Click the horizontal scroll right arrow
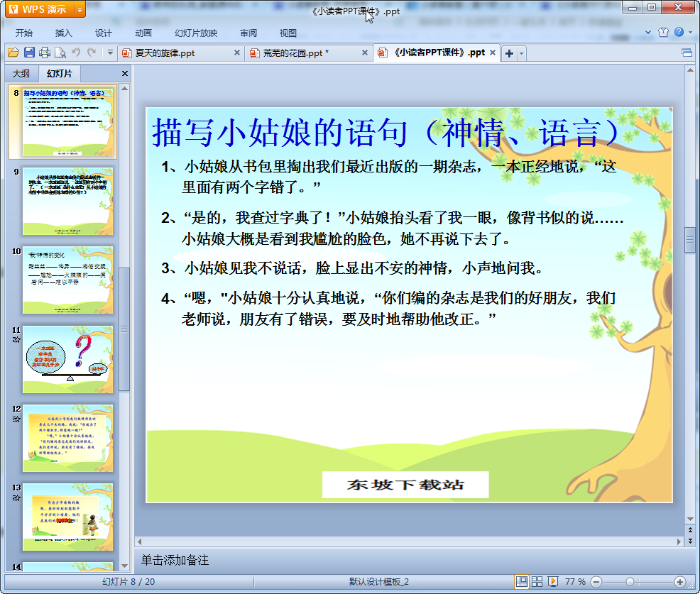This screenshot has width=700, height=594. 679,541
